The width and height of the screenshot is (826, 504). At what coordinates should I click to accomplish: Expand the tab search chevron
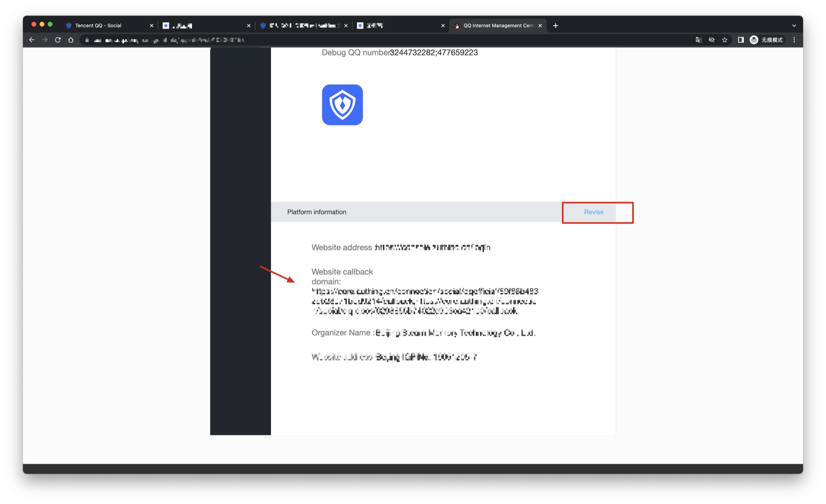794,26
